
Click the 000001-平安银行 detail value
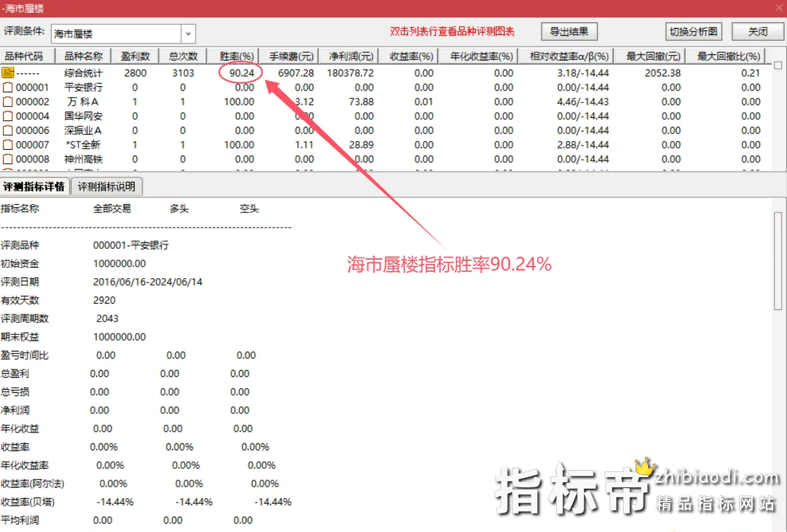coord(131,245)
